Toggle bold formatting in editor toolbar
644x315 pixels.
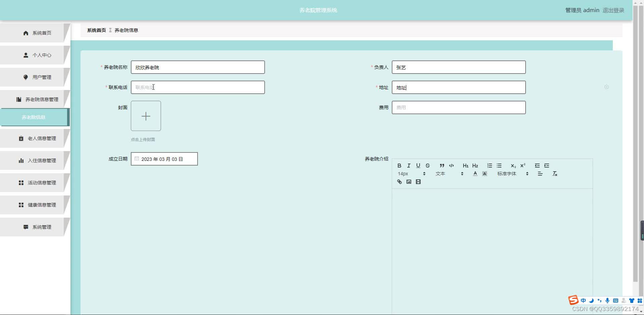click(x=399, y=166)
